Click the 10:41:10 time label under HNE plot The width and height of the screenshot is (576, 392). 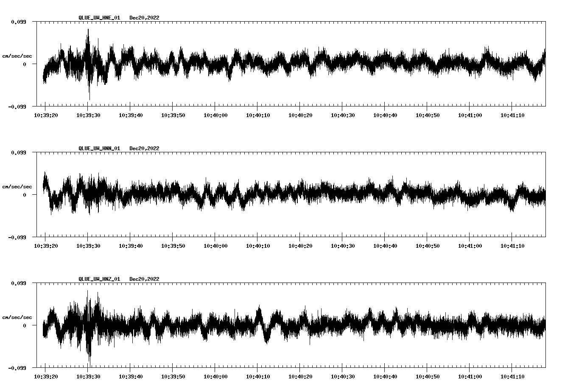click(x=512, y=115)
